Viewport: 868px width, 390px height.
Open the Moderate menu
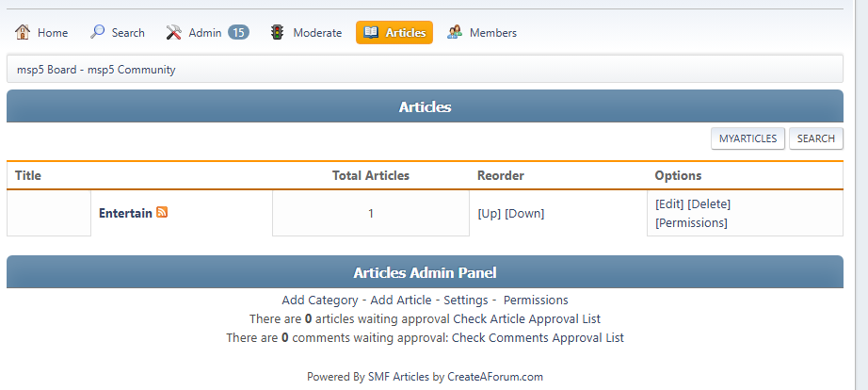pyautogui.click(x=317, y=33)
